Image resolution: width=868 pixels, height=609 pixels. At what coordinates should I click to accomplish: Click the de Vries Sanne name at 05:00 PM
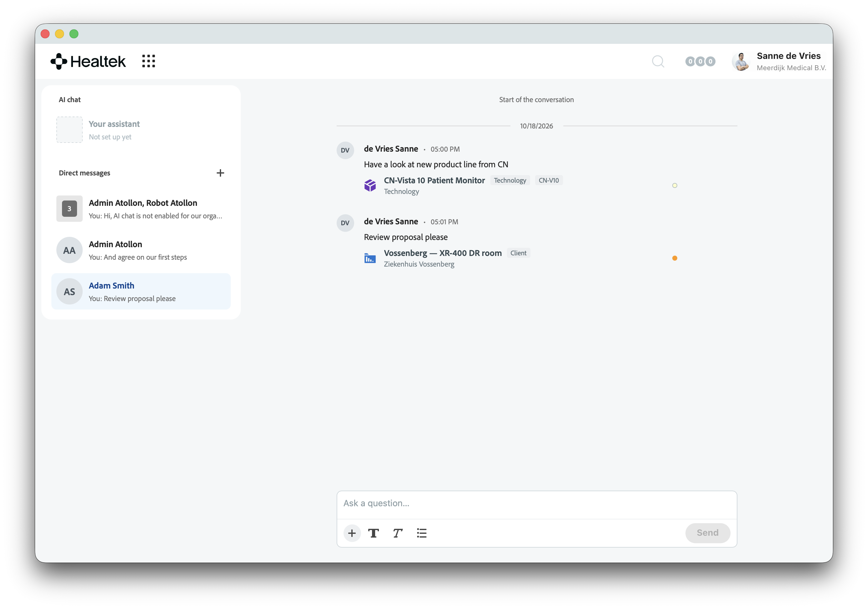coord(391,149)
